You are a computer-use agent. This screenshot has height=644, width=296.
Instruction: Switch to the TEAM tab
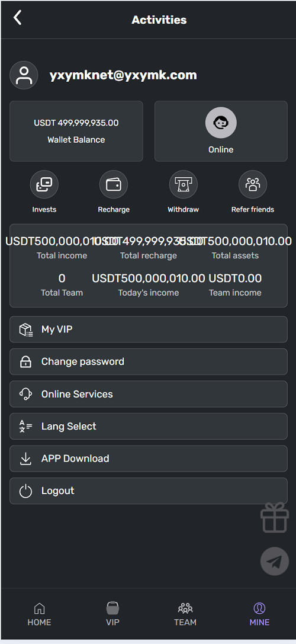pos(185,614)
